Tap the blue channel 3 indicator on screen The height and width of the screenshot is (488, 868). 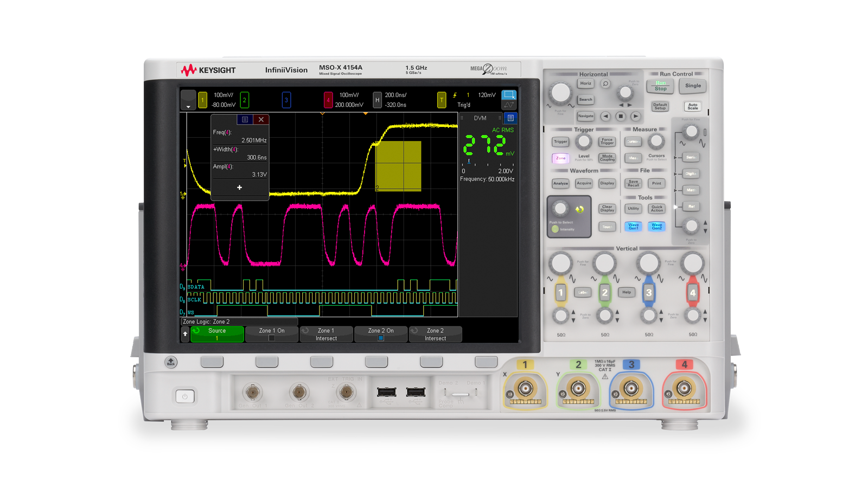point(286,100)
